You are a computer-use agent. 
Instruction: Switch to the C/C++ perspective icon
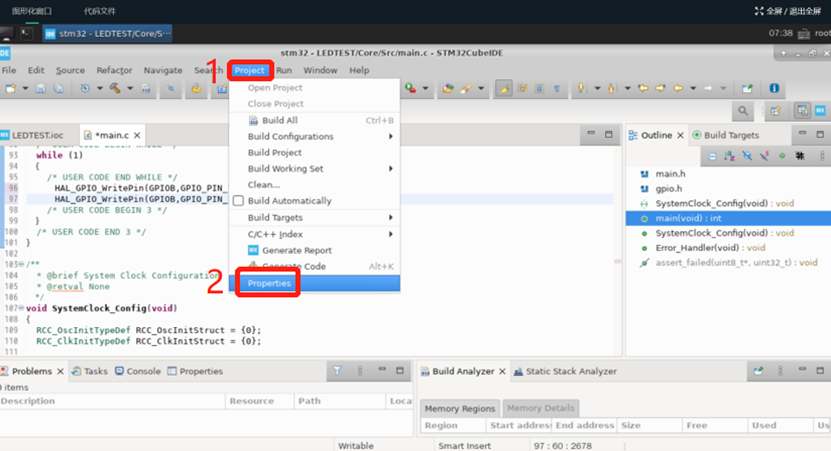click(802, 111)
